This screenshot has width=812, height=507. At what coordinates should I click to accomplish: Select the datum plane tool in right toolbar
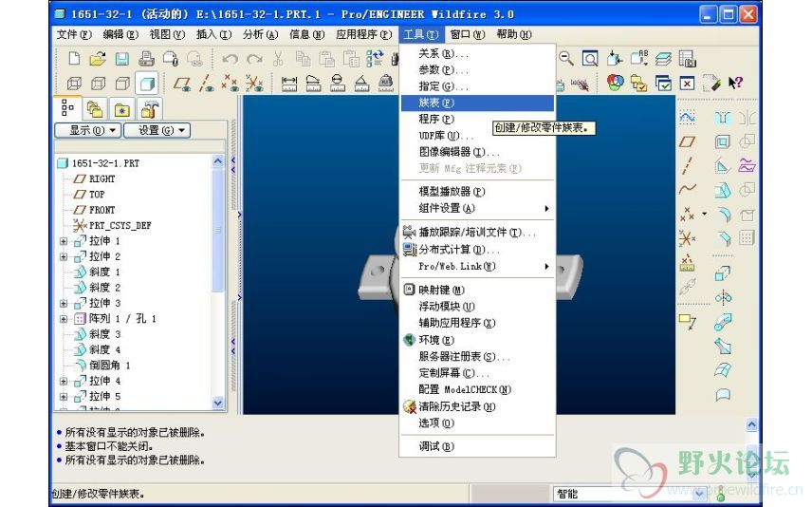click(687, 141)
